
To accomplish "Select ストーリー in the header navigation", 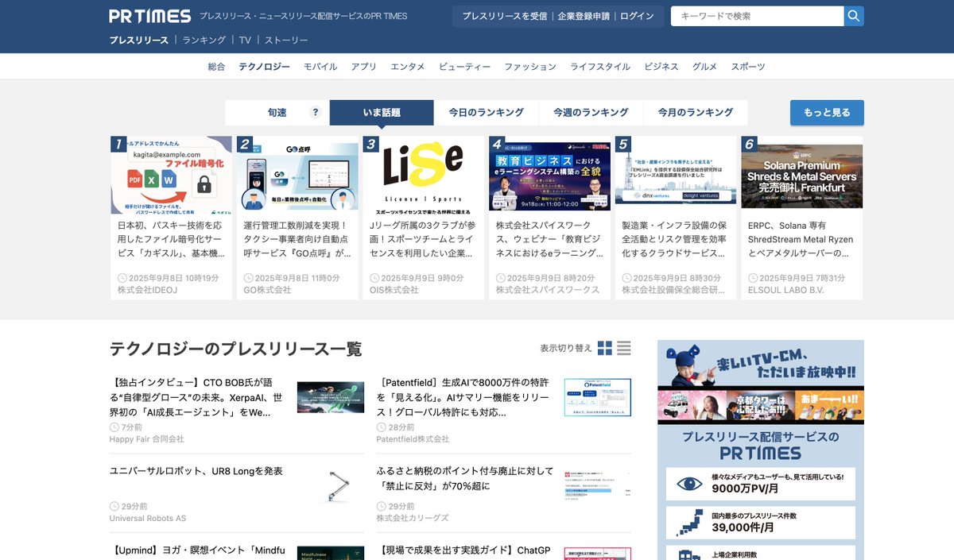I will (x=286, y=40).
